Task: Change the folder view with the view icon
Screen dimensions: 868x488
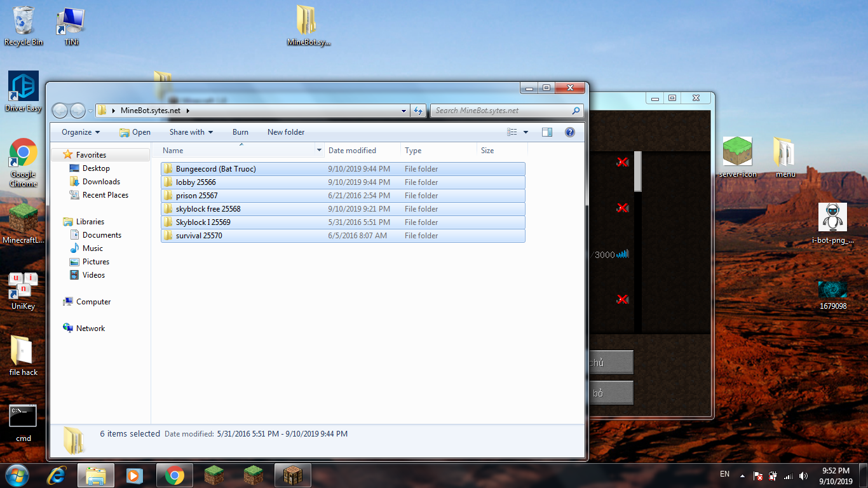Action: tap(512, 132)
